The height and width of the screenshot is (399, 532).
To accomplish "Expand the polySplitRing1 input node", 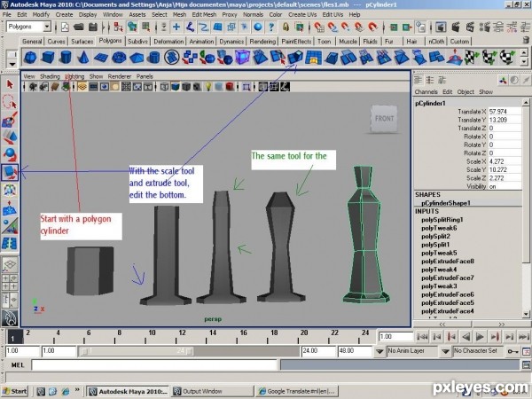I will tap(442, 220).
